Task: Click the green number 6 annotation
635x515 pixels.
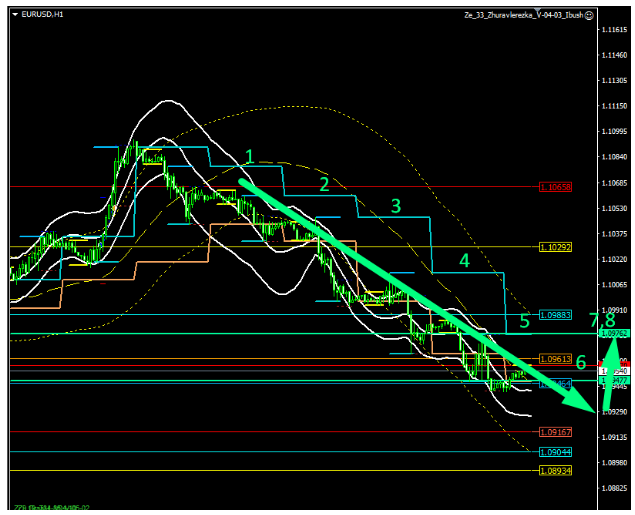Action: (581, 362)
